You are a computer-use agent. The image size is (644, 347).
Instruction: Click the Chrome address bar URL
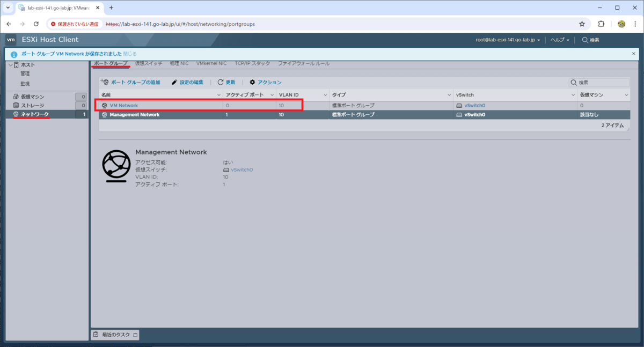pyautogui.click(x=180, y=24)
